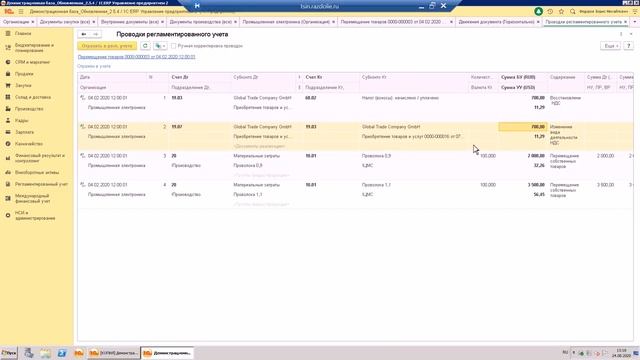Click the search magnifier icon in the header

(x=573, y=11)
